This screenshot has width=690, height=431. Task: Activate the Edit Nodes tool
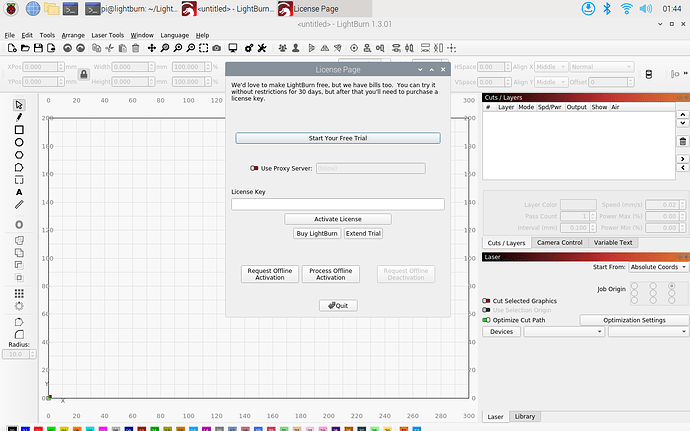(19, 167)
